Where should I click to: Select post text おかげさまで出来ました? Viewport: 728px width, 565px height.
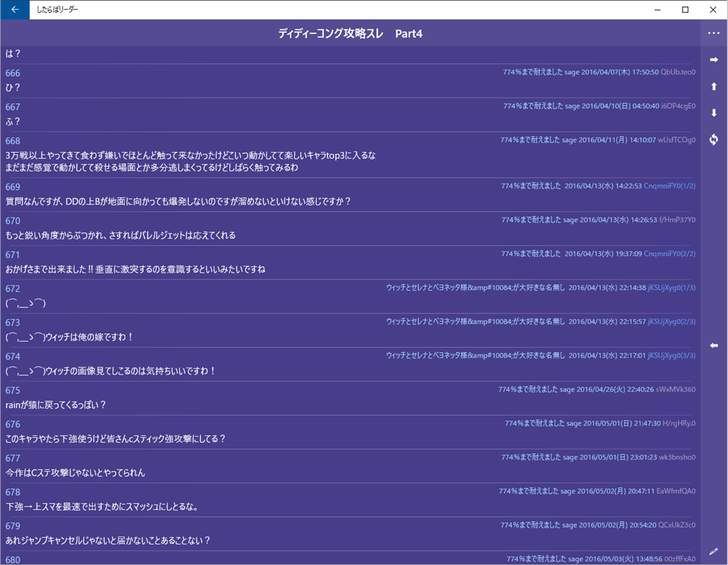(x=135, y=269)
